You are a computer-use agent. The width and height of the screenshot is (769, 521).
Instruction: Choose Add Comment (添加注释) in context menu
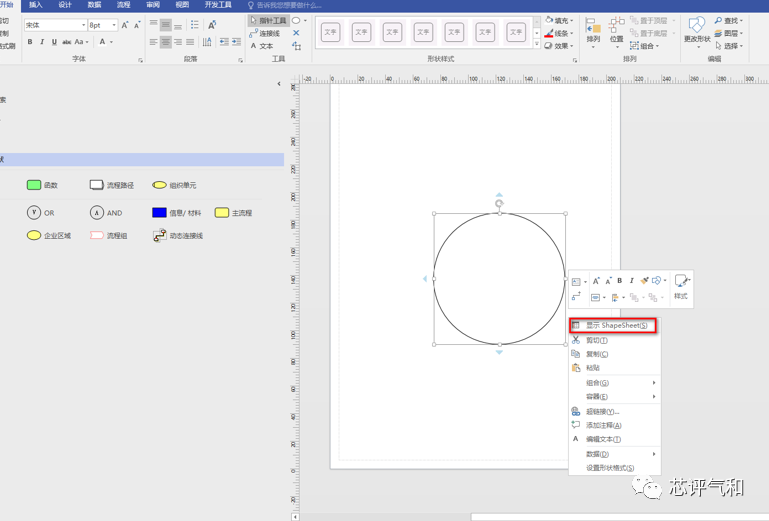click(x=613, y=425)
